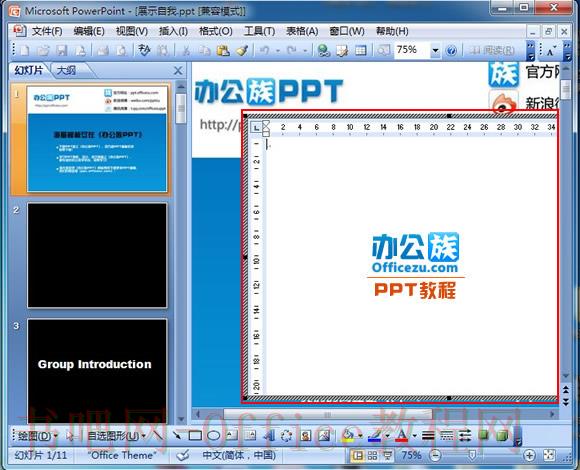Viewport: 580px width, 470px height.
Task: Open the Line Color dropdown arrow
Action: pos(387,436)
